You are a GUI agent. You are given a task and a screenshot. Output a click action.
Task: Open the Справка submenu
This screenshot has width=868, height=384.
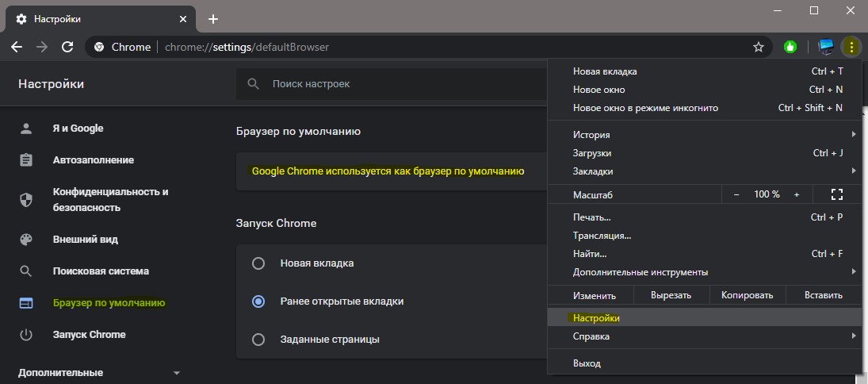[x=704, y=336]
